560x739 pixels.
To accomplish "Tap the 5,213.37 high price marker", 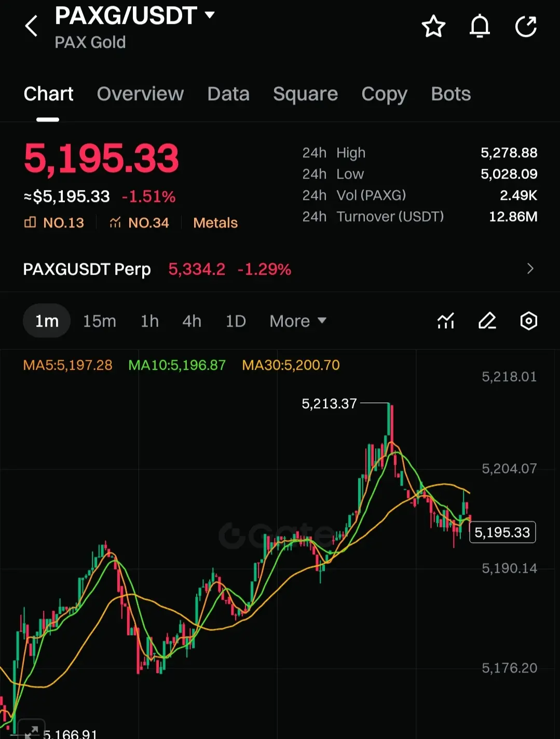I will click(x=329, y=404).
